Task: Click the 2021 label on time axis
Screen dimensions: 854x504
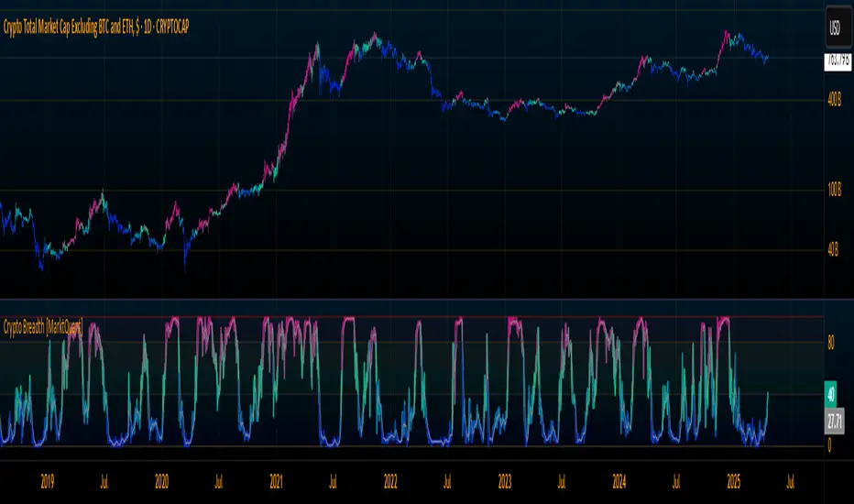Action: [x=276, y=482]
